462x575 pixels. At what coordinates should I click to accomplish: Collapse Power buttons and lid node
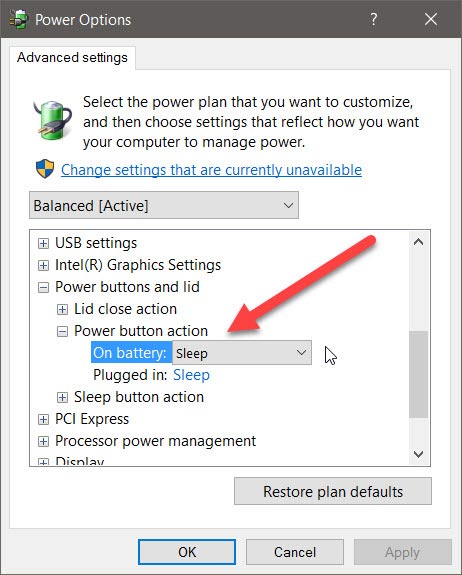point(43,287)
